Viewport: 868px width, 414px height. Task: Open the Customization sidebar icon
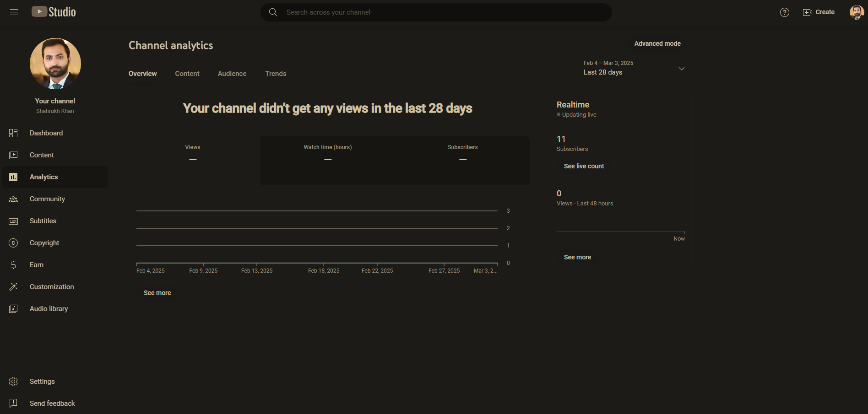pos(13,286)
